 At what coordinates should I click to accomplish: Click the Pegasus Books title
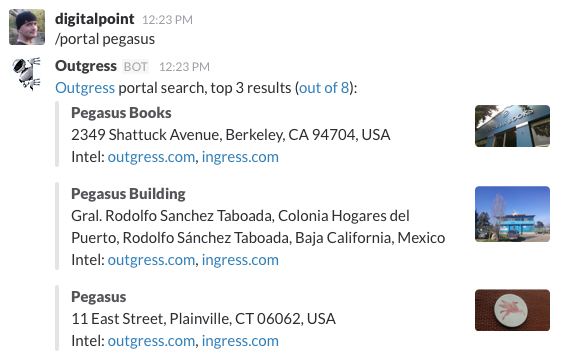tap(121, 113)
